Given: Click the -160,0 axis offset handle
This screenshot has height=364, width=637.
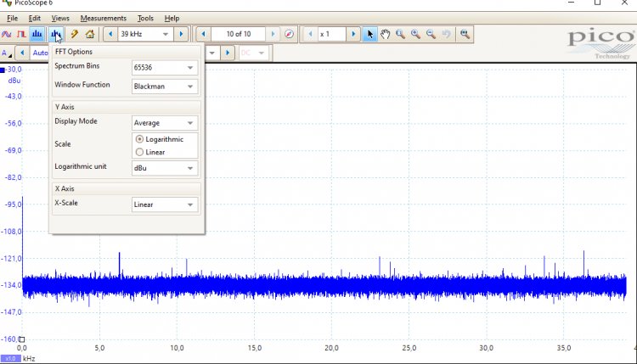Looking at the screenshot, I should pos(22,339).
